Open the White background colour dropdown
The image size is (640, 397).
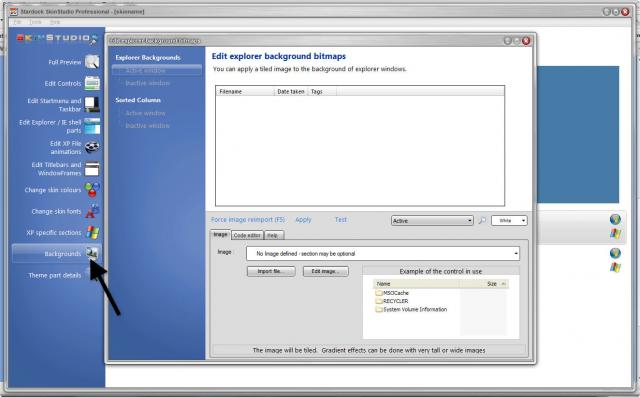[509, 221]
